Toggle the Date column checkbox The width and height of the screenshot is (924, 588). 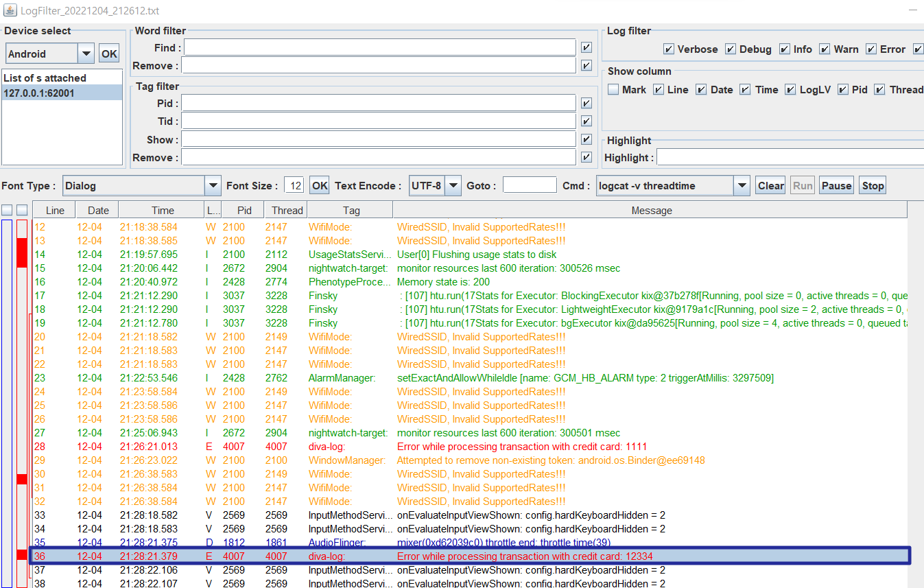(701, 90)
